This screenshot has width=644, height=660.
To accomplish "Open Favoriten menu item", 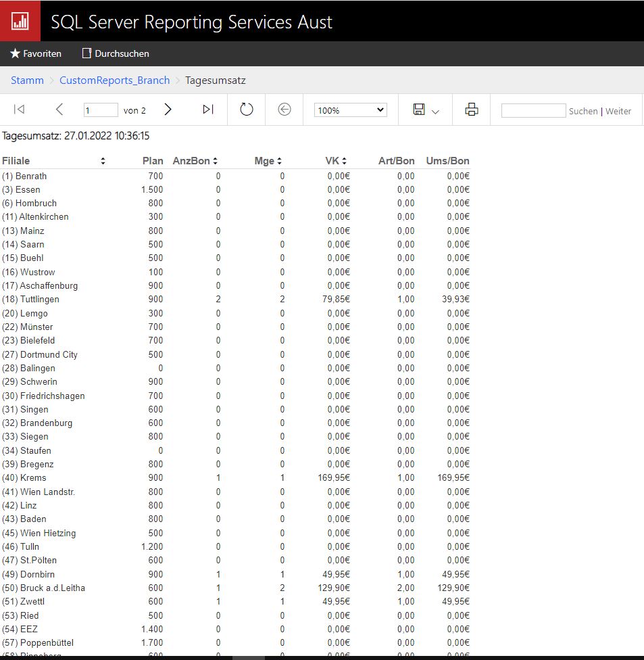I will pyautogui.click(x=36, y=53).
